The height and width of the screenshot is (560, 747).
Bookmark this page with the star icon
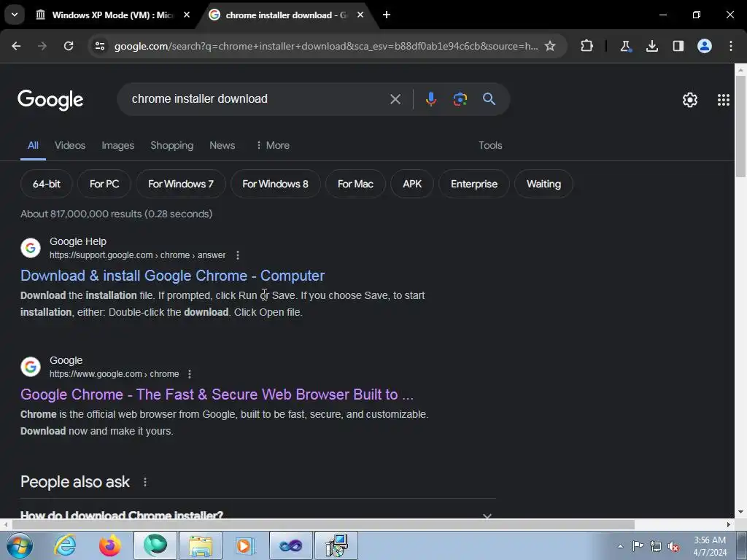coord(550,46)
